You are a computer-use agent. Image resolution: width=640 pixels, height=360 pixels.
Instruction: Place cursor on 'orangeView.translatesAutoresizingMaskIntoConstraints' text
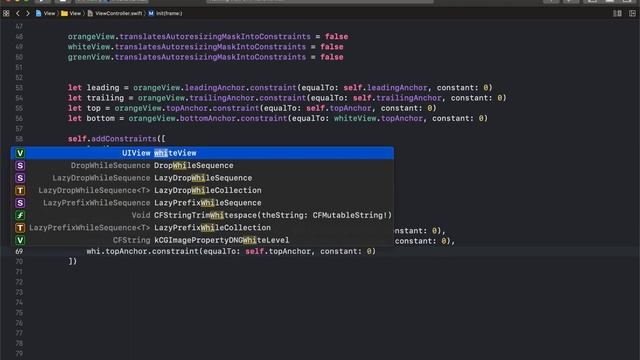[189, 37]
